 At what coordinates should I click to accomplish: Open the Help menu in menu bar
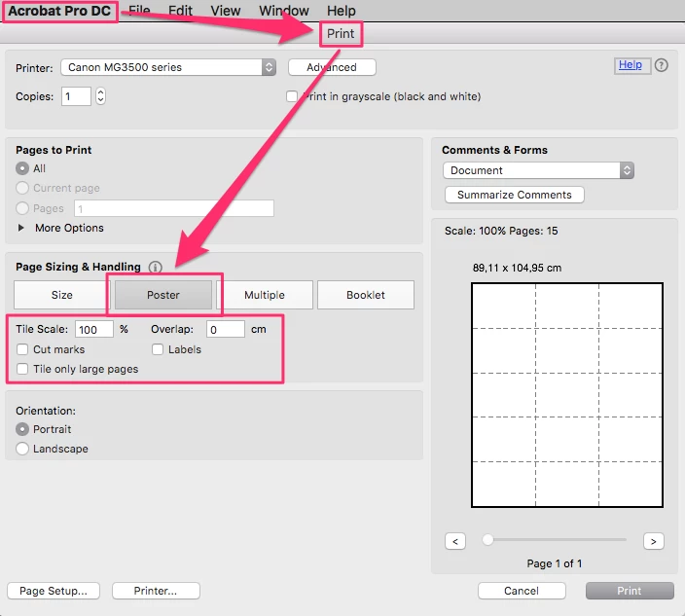(342, 11)
